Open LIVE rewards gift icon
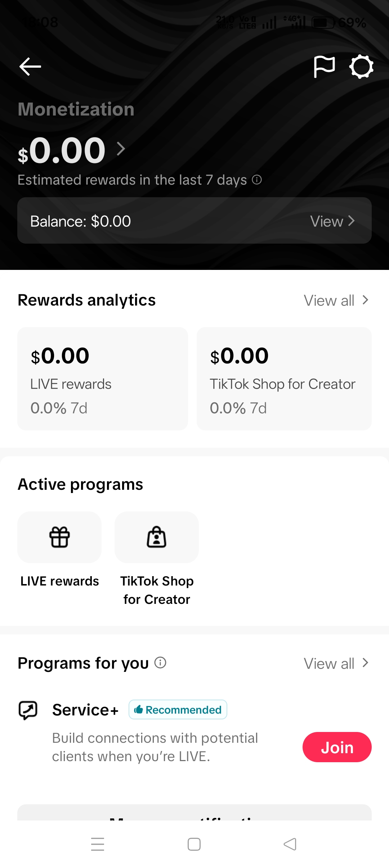Image resolution: width=389 pixels, height=868 pixels. coord(59,537)
